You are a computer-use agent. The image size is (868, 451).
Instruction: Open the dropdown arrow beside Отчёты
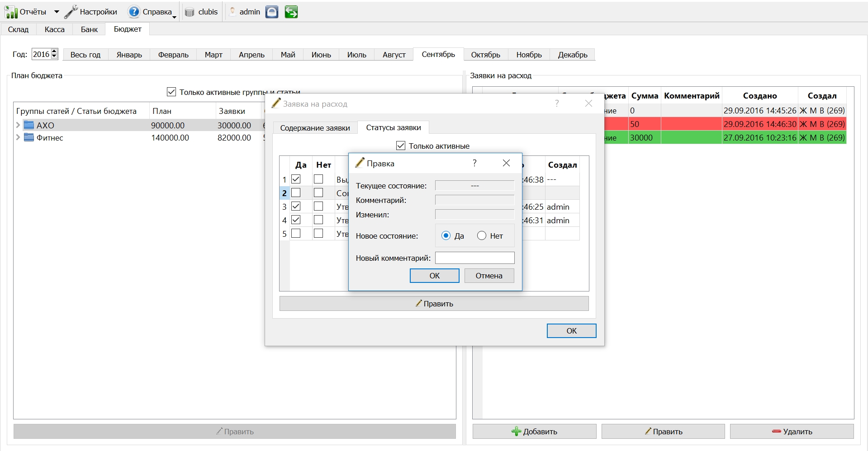tap(57, 12)
